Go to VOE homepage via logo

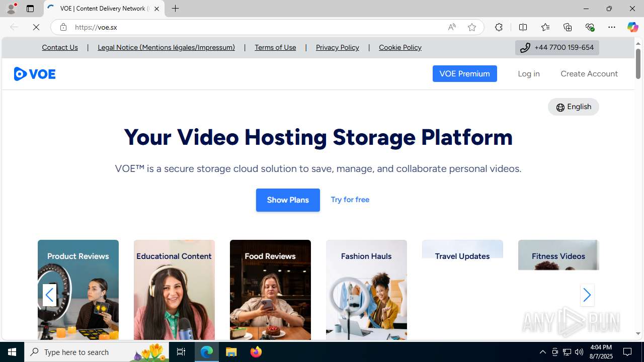click(x=35, y=74)
